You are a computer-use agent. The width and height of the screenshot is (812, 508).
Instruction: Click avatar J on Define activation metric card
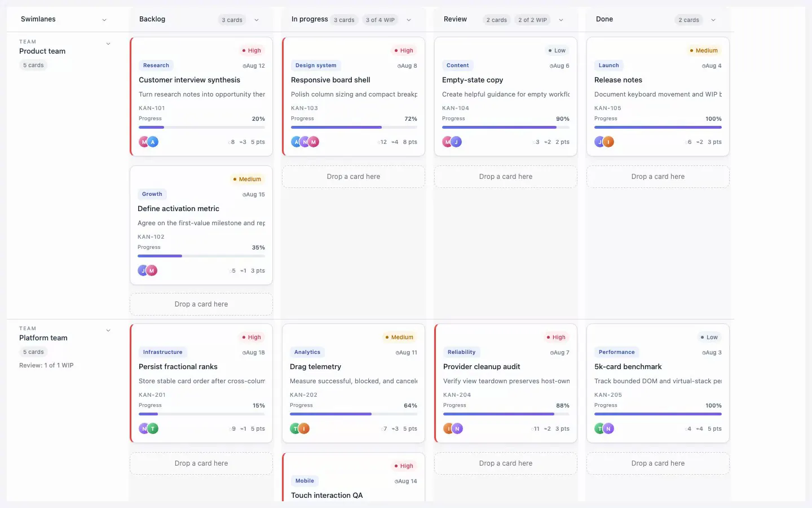point(143,271)
